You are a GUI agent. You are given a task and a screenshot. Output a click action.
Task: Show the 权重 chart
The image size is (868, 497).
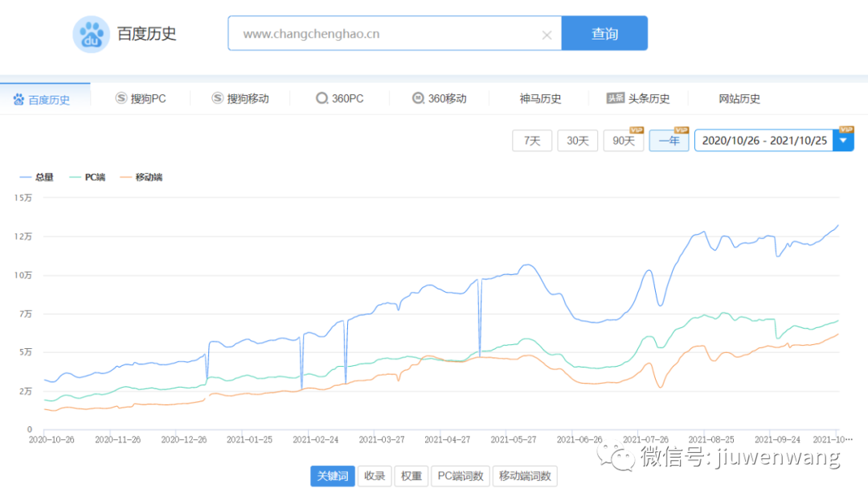tap(411, 476)
